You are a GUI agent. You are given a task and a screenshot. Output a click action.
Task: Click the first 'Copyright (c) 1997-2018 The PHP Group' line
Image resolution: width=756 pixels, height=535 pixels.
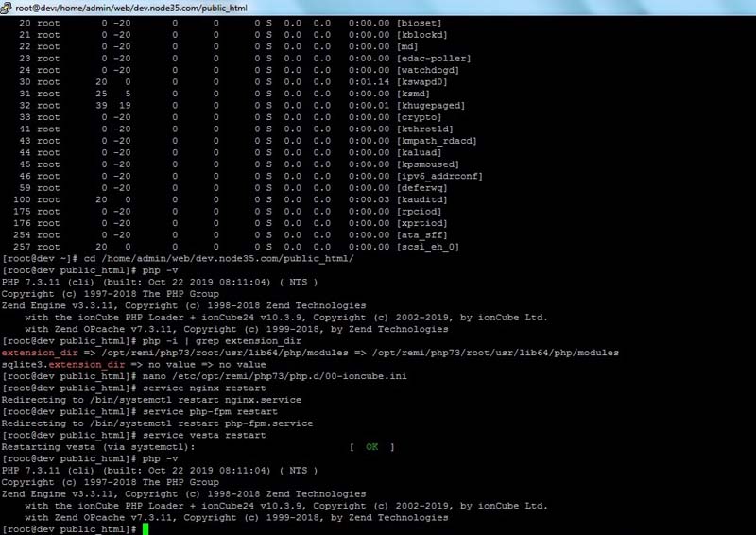pyautogui.click(x=111, y=294)
